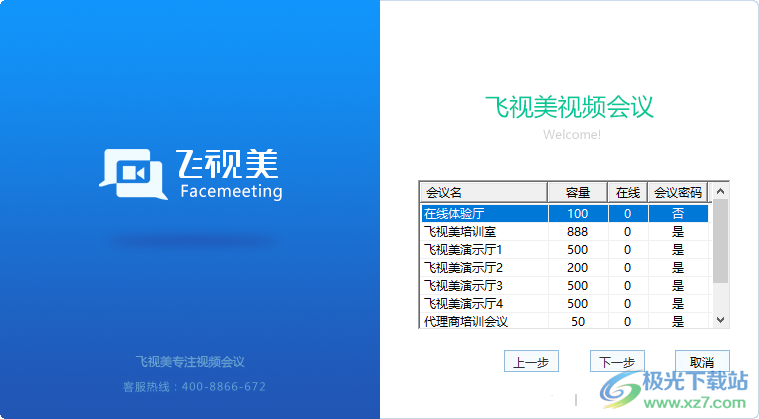759x419 pixels.
Task: Click the 在线 column header
Action: 627,192
